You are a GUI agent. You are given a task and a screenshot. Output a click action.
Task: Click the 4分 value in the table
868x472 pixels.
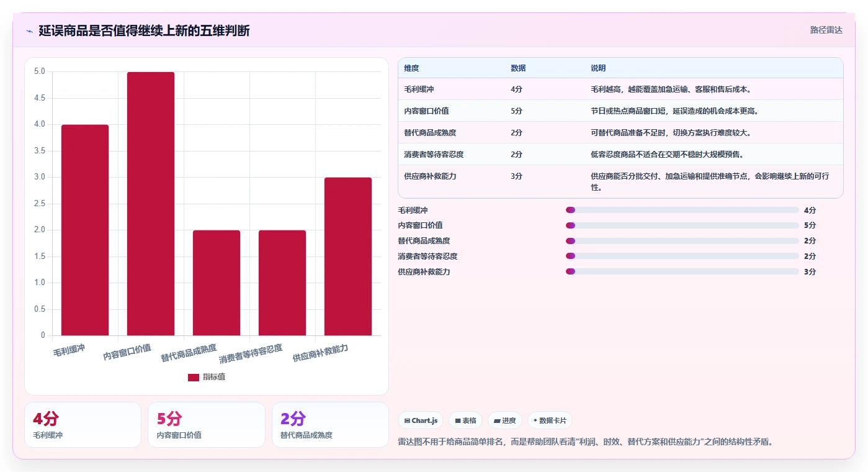(516, 89)
